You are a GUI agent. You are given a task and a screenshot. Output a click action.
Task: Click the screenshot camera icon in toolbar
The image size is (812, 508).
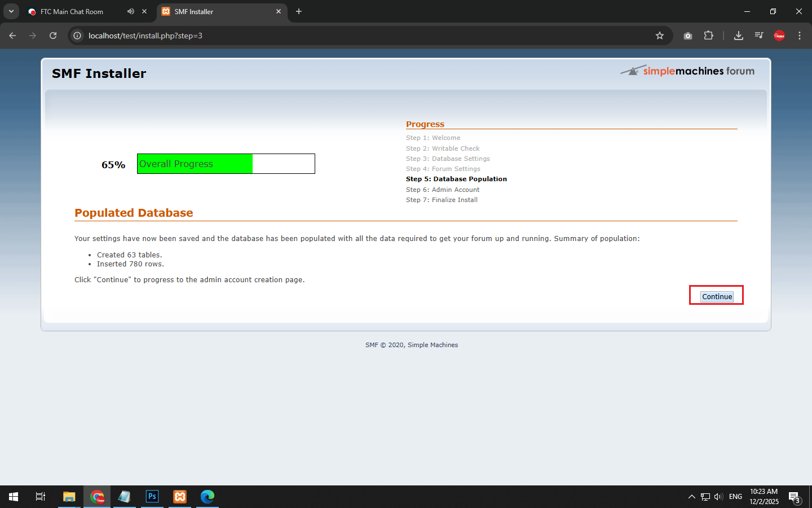687,36
